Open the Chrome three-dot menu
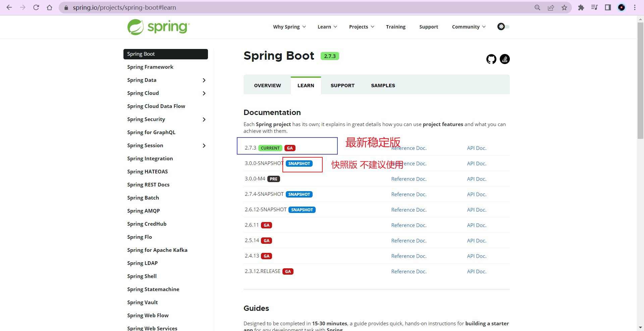Viewport: 644px width, 331px height. pos(635,7)
